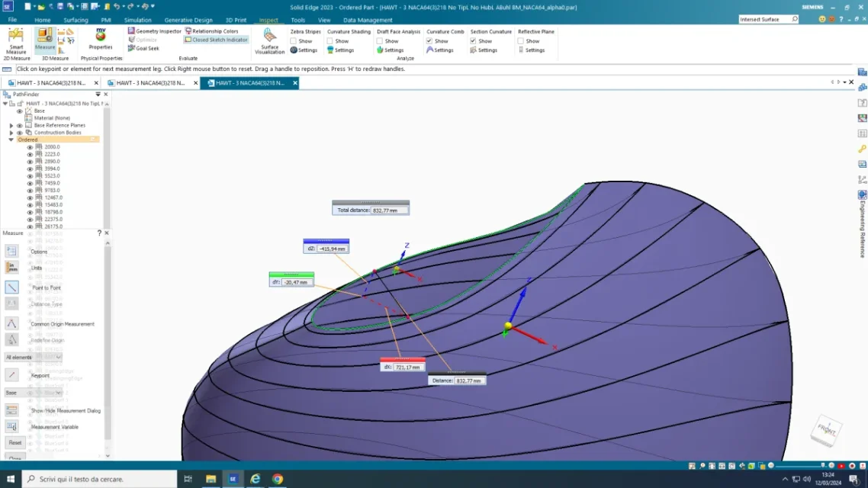
Task: Open the Data Management tab
Action: click(368, 20)
